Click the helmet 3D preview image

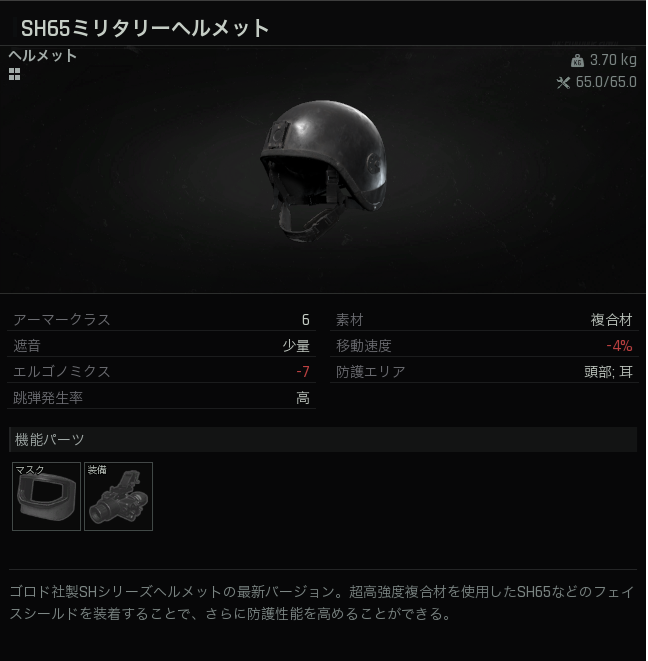323,171
